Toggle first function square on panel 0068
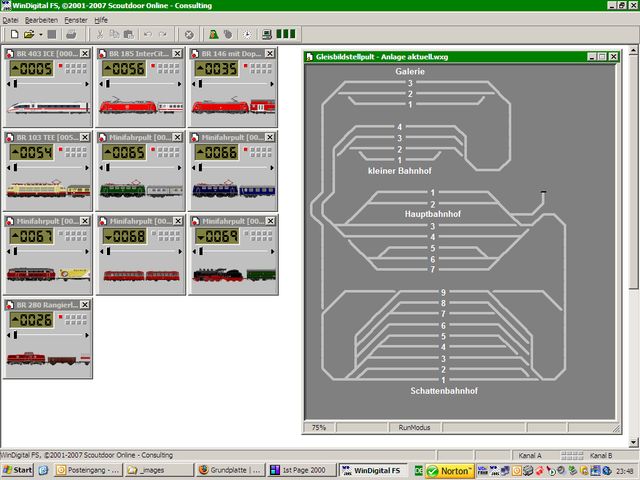 click(x=153, y=233)
